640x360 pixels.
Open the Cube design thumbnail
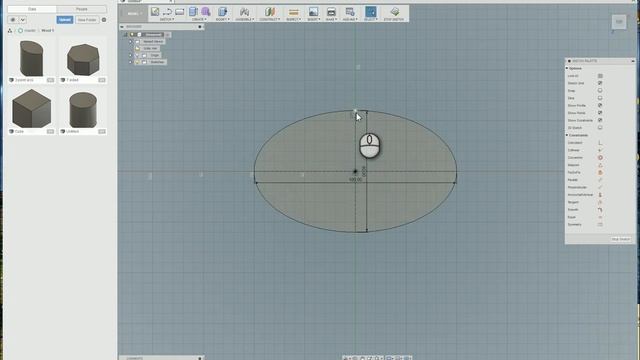point(31,109)
